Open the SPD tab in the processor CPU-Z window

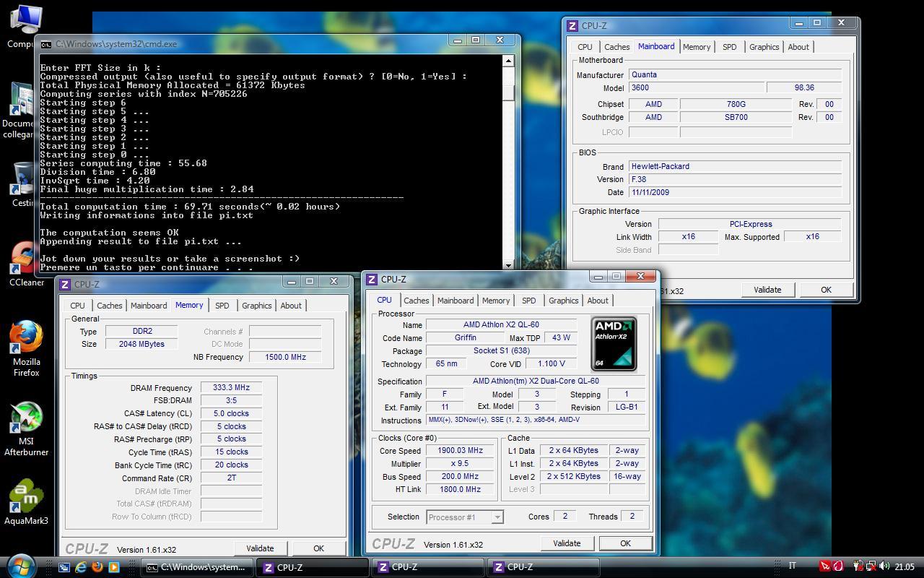[529, 301]
